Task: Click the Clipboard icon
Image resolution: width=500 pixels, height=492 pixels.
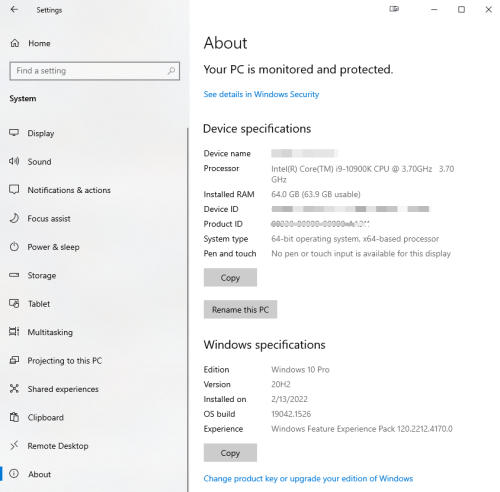Action: 14,417
